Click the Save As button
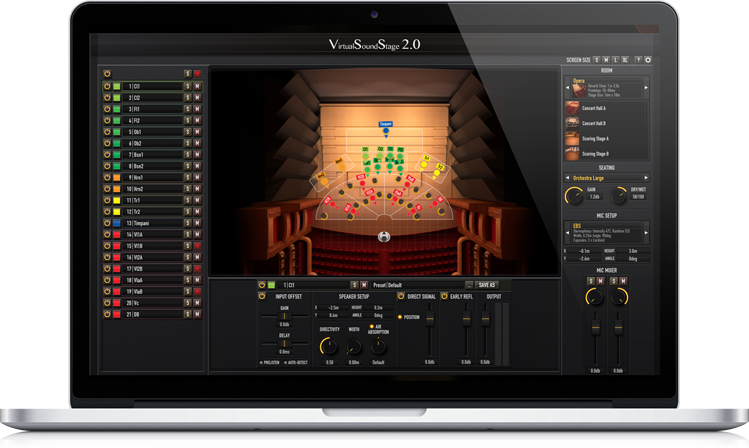 487,285
